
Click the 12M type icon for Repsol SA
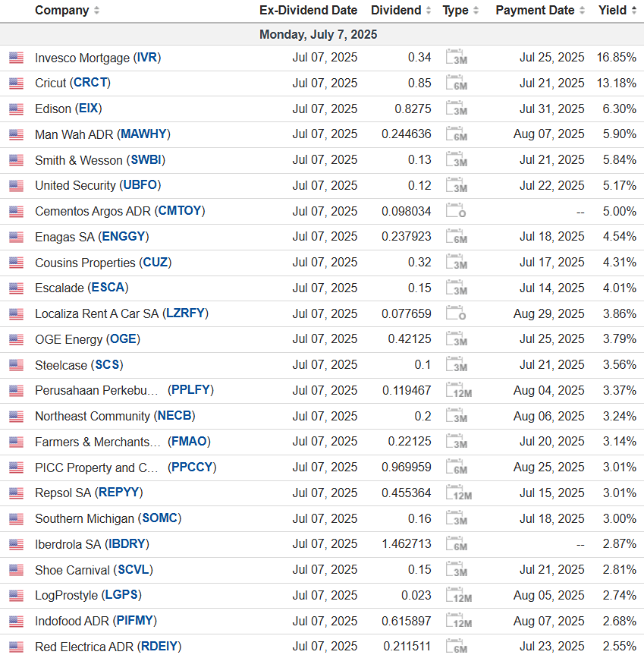click(x=459, y=493)
